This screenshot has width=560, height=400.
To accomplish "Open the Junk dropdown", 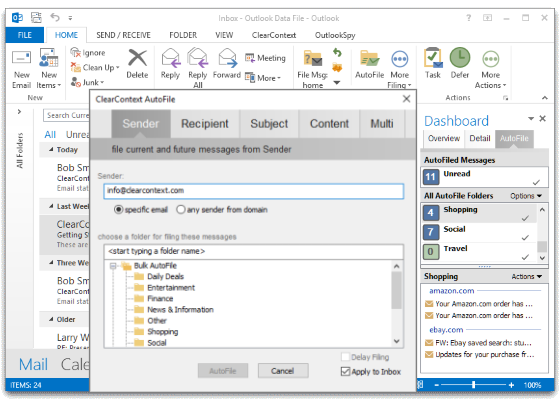I will tap(88, 82).
